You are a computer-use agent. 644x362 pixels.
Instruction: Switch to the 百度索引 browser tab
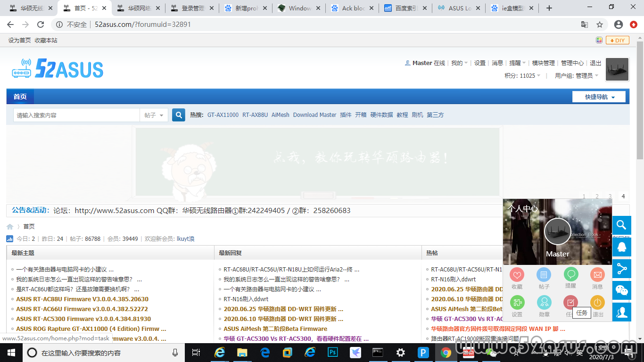point(405,8)
